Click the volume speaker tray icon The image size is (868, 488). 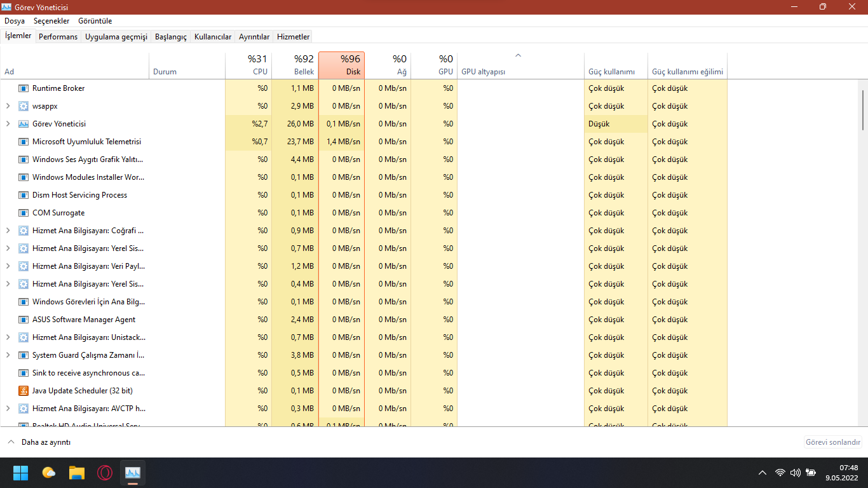pyautogui.click(x=796, y=473)
